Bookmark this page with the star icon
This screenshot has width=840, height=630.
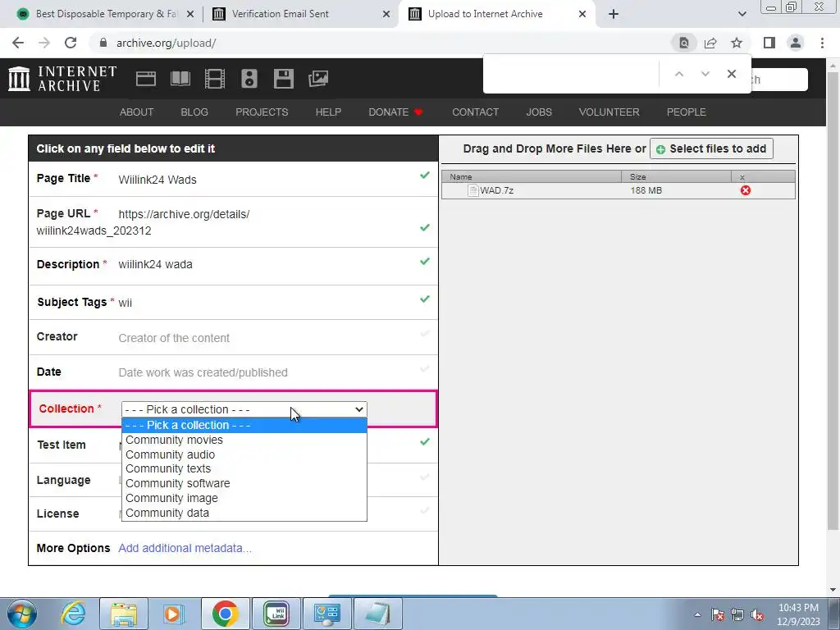(737, 43)
